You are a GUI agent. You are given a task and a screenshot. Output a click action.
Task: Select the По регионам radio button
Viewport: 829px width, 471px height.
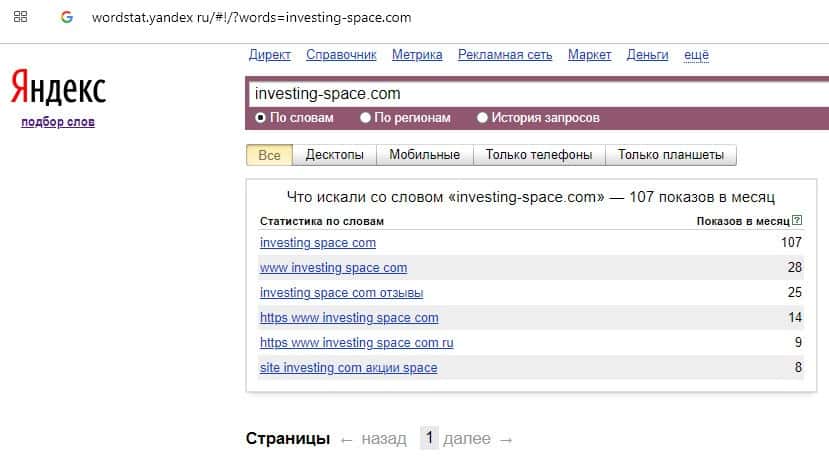(366, 118)
